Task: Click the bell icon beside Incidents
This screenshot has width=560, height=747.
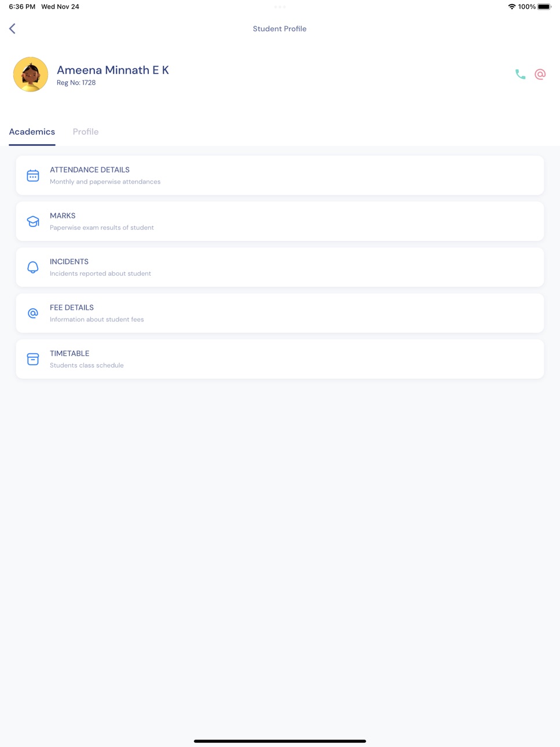Action: click(x=33, y=267)
